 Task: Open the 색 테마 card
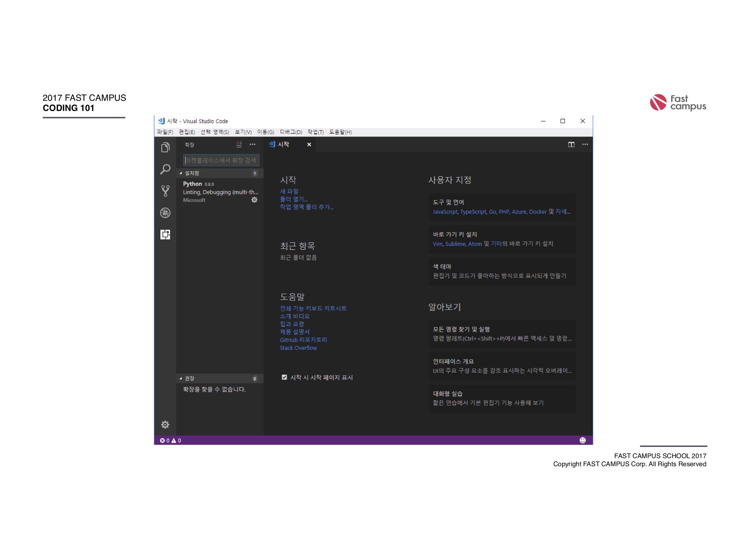pos(502,272)
